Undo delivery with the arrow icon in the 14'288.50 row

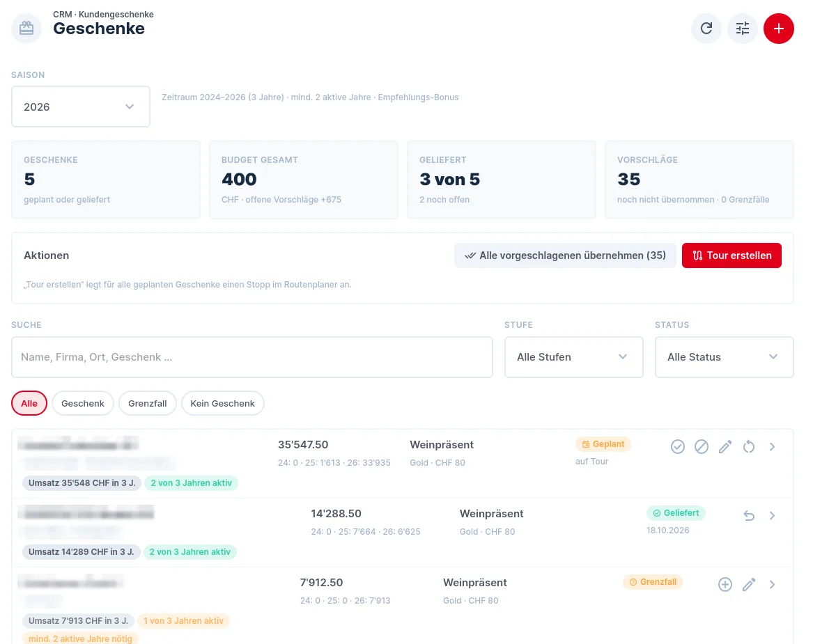point(749,515)
